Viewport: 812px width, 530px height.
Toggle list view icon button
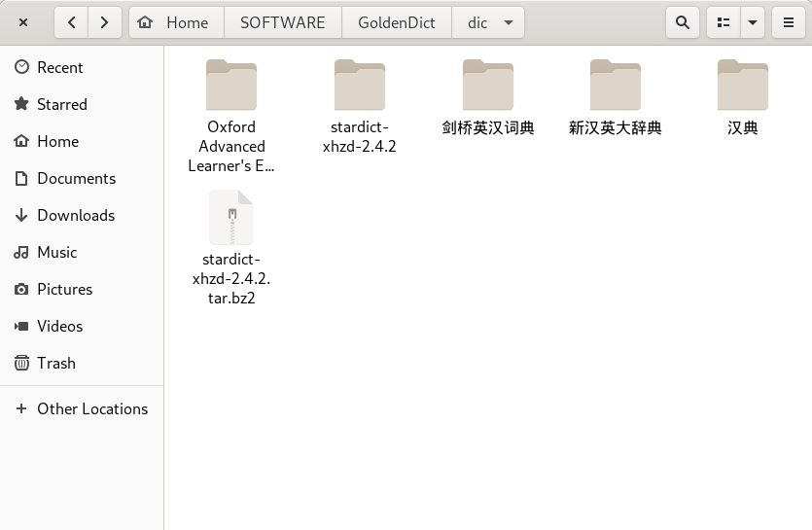[724, 22]
